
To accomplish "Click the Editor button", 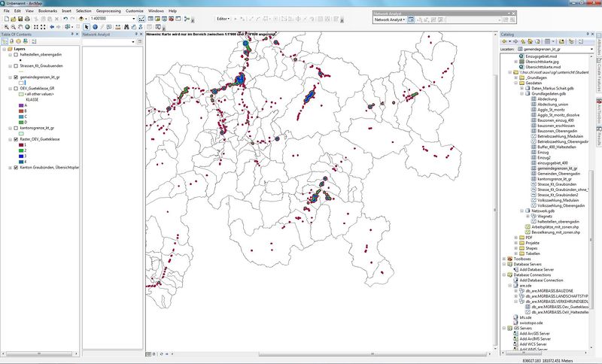I will (x=224, y=17).
